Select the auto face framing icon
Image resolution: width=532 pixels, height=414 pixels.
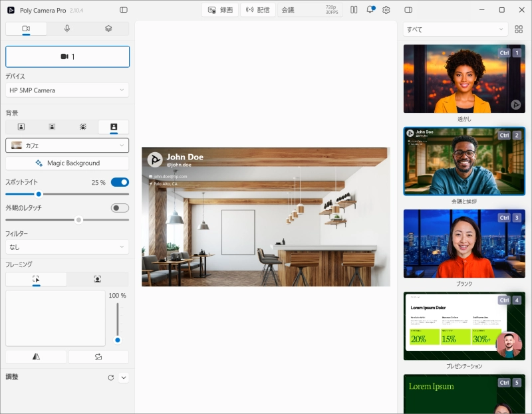[97, 279]
